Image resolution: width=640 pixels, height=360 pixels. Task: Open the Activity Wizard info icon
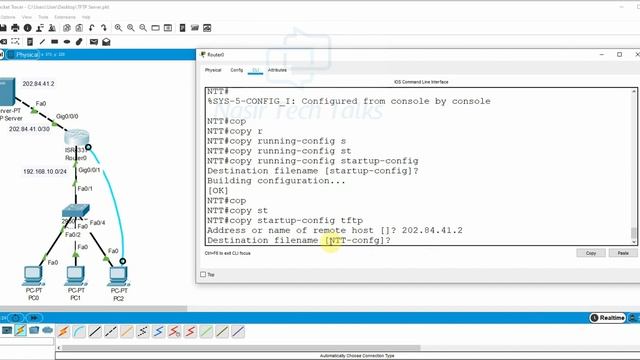(x=27, y=28)
